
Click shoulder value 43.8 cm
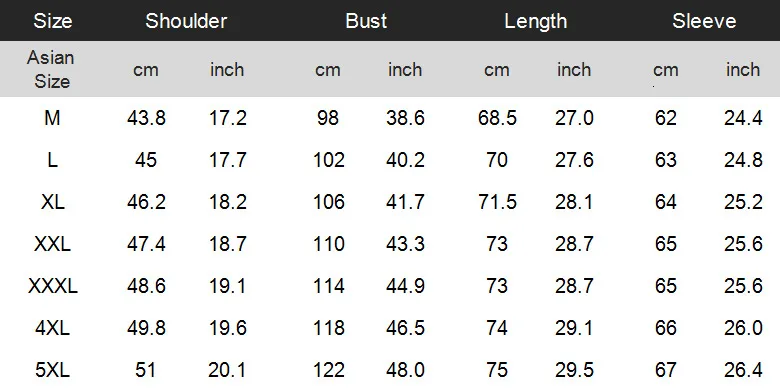[x=146, y=118]
